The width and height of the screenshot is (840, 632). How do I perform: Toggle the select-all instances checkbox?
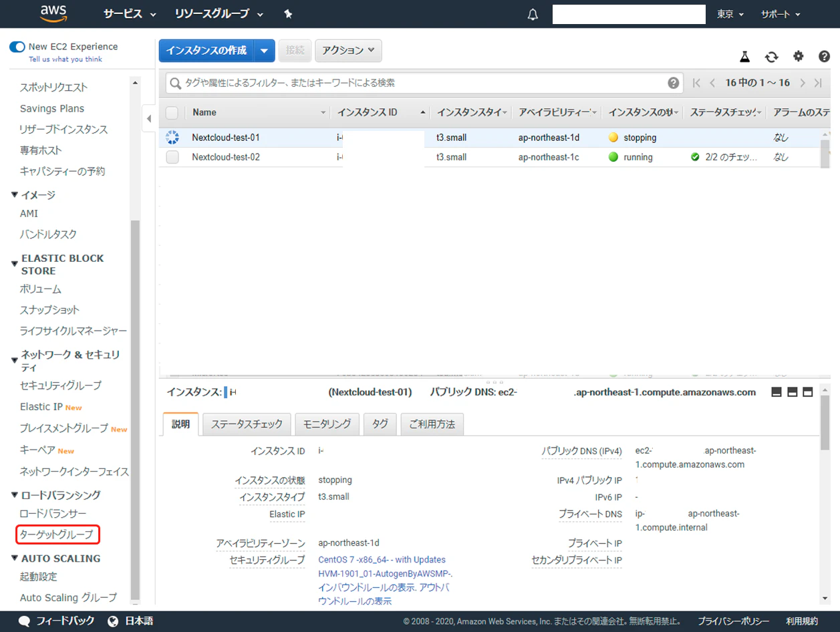click(172, 112)
